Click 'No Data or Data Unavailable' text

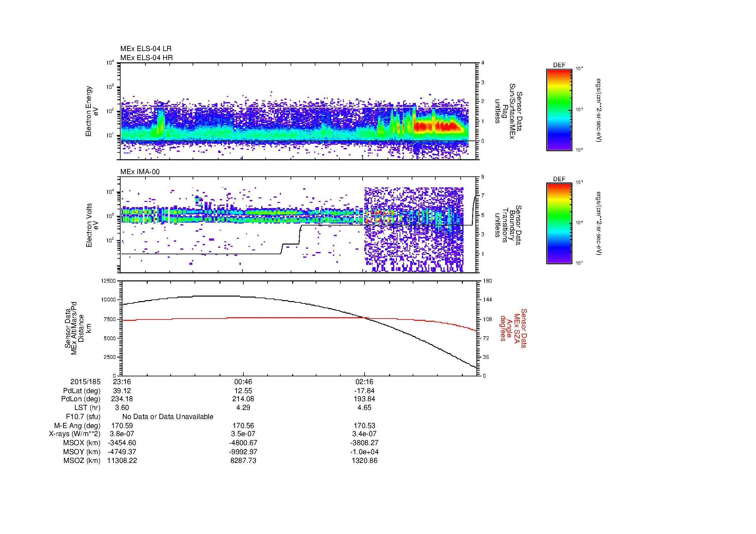tap(168, 417)
